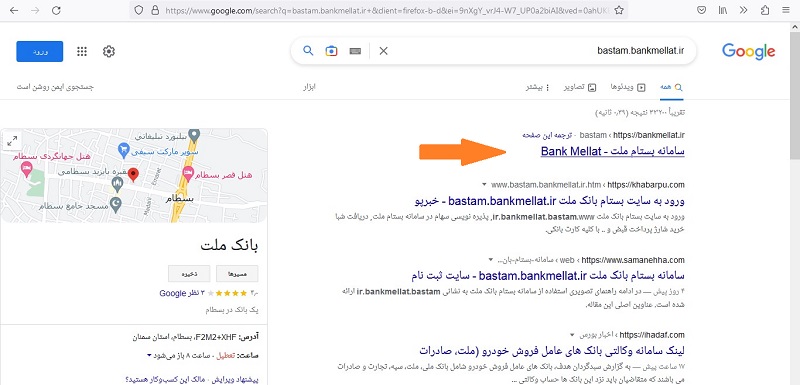
Task: Open the Pocket save icon
Action: 702,10
